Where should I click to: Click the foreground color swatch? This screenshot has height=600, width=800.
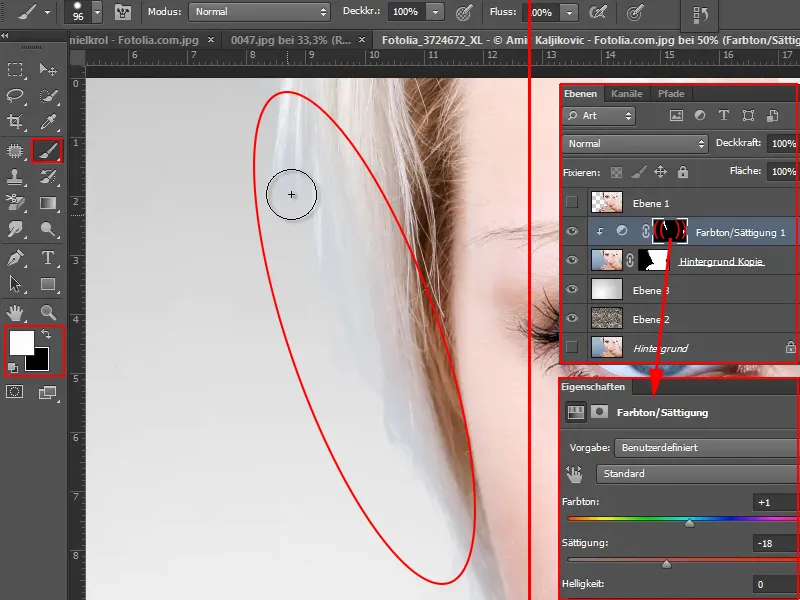tap(21, 343)
